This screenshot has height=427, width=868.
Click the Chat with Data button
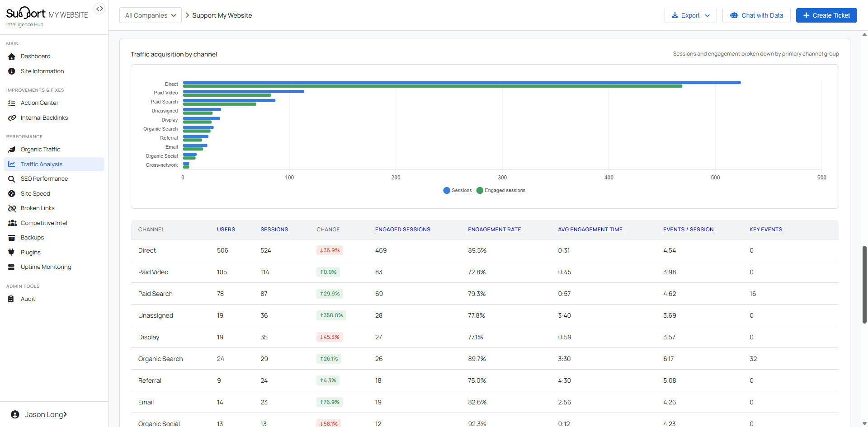click(x=756, y=15)
